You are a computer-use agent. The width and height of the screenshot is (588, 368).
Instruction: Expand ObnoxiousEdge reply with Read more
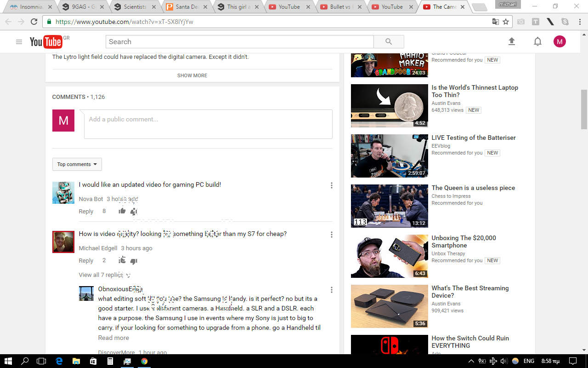[113, 338]
